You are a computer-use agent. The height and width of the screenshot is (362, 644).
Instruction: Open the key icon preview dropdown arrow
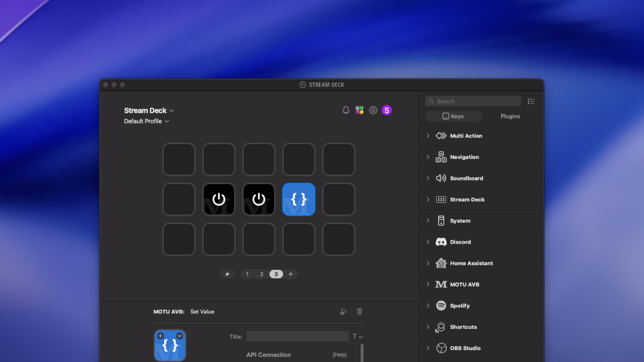[x=179, y=336]
